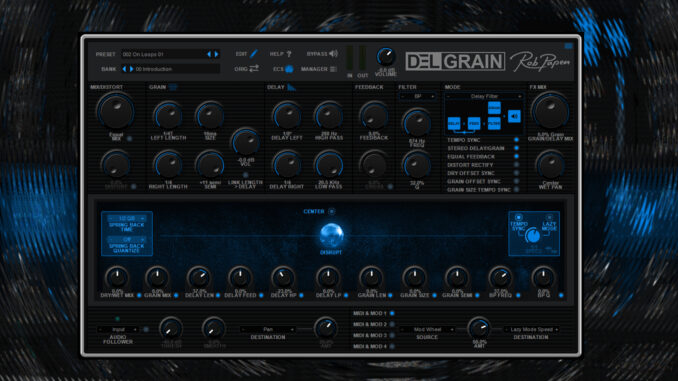The image size is (678, 381).
Task: Click the blue corner icon above Rob Papen logo
Action: pyautogui.click(x=569, y=45)
